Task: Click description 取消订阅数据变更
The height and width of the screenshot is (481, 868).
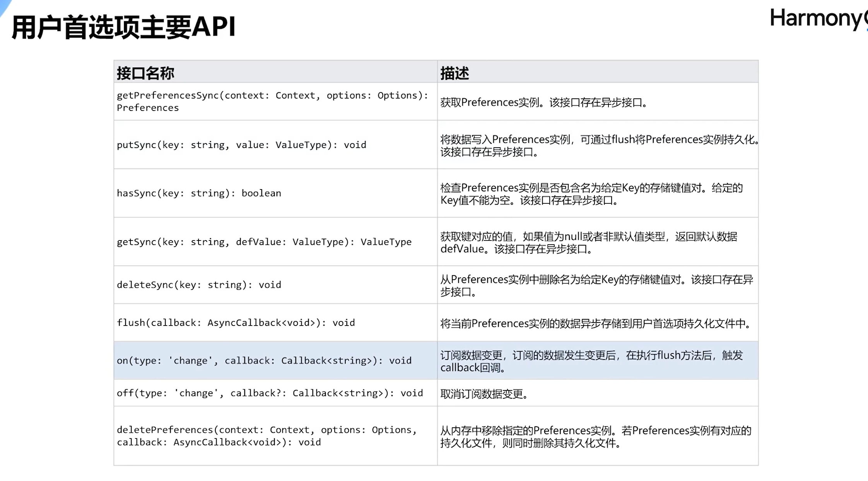Action: click(x=484, y=394)
